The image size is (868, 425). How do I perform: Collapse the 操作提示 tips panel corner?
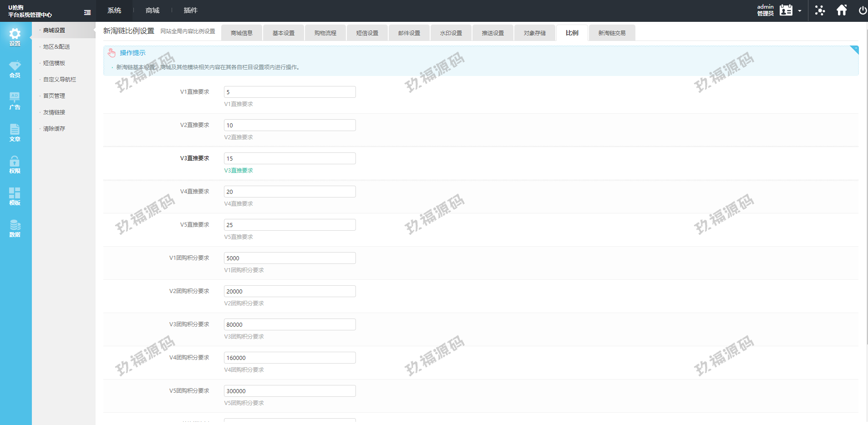(855, 49)
